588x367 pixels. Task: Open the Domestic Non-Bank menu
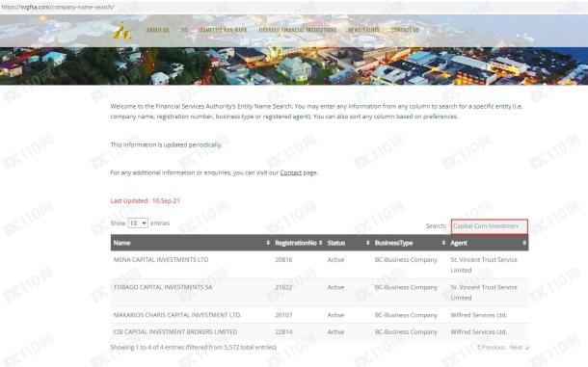pyautogui.click(x=223, y=30)
